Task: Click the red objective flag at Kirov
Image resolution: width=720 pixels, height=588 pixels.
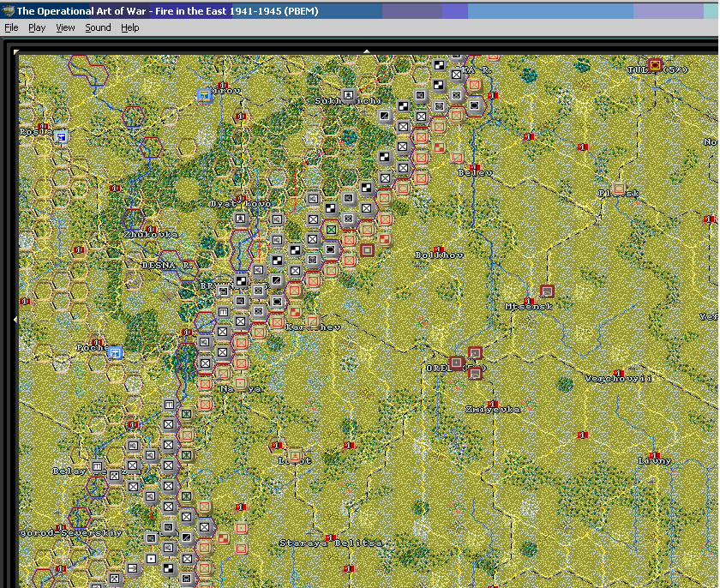Action: (x=223, y=86)
